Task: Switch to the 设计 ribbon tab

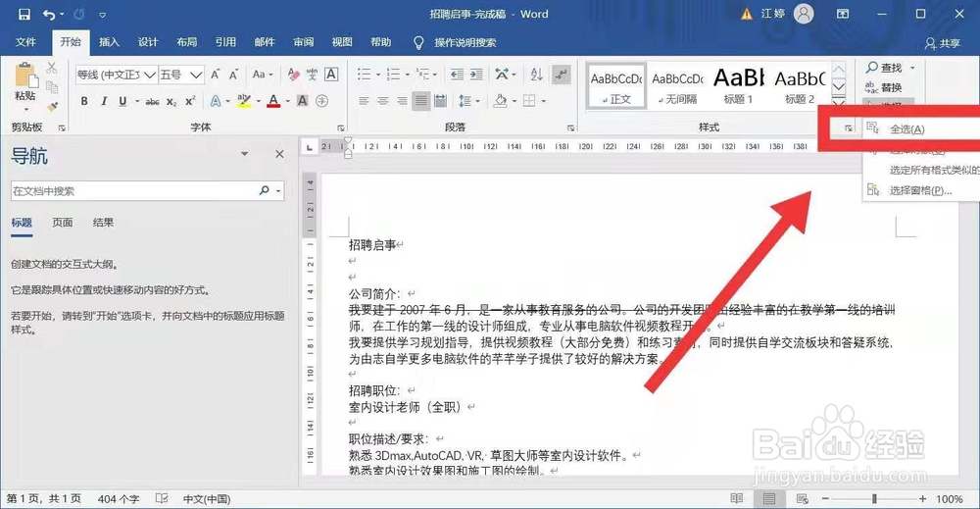Action: coord(148,42)
